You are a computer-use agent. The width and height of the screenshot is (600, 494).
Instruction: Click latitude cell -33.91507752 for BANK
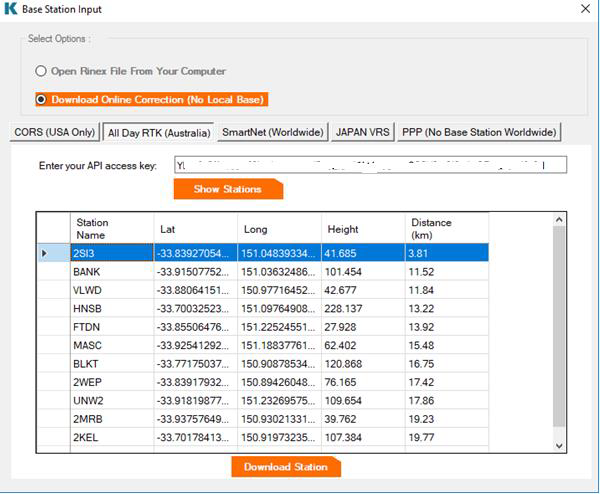[196, 272]
